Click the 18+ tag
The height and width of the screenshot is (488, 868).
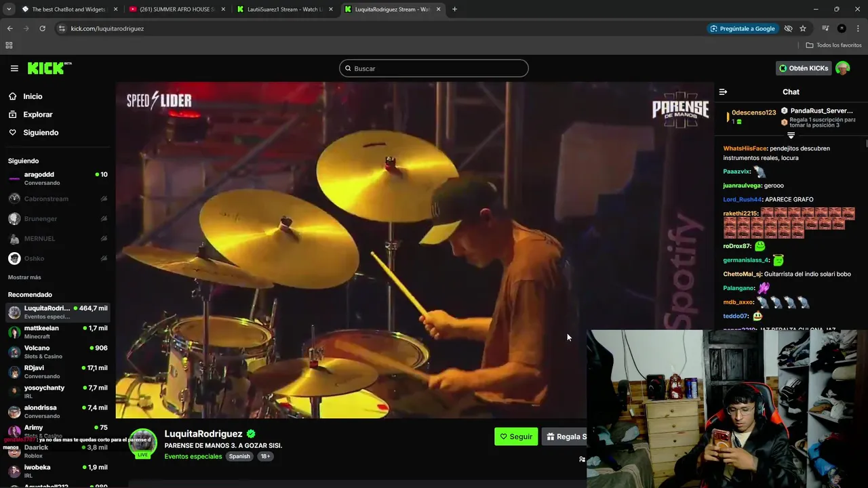click(265, 456)
